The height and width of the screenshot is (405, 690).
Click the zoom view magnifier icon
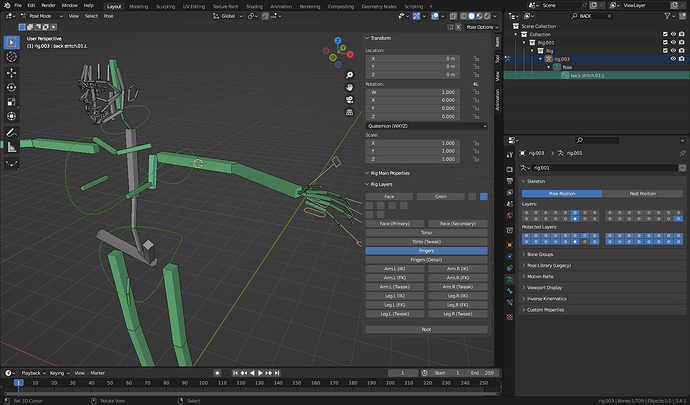pyautogui.click(x=349, y=75)
